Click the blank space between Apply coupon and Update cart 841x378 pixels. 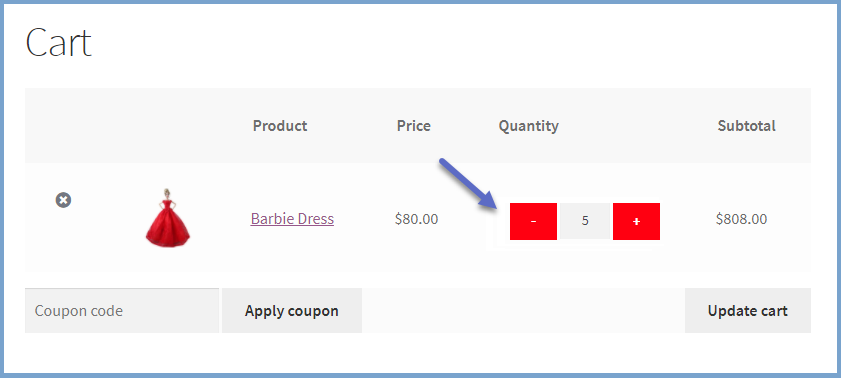(x=523, y=310)
